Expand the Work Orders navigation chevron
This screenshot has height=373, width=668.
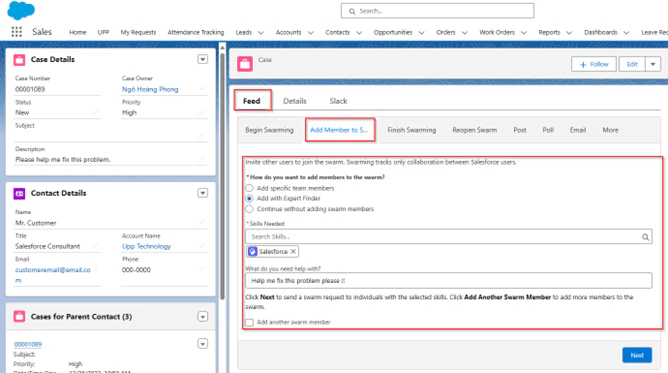coord(524,32)
